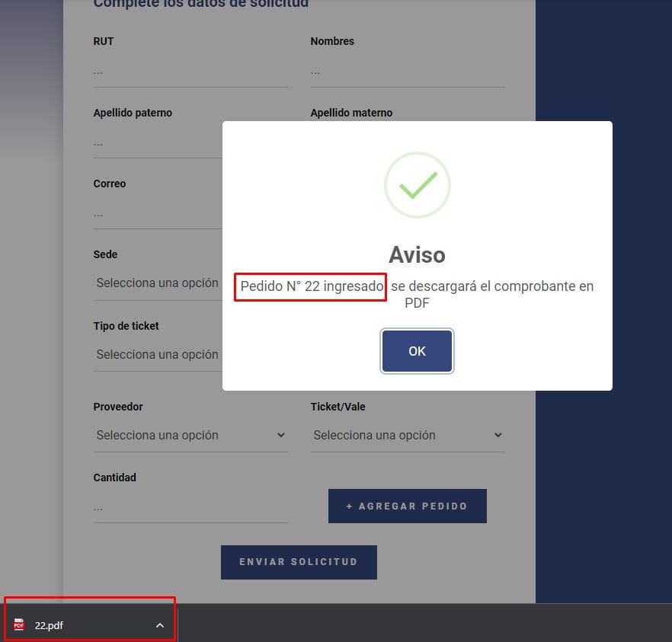
Task: Open the 22.pdf download options chevron
Action: click(160, 625)
